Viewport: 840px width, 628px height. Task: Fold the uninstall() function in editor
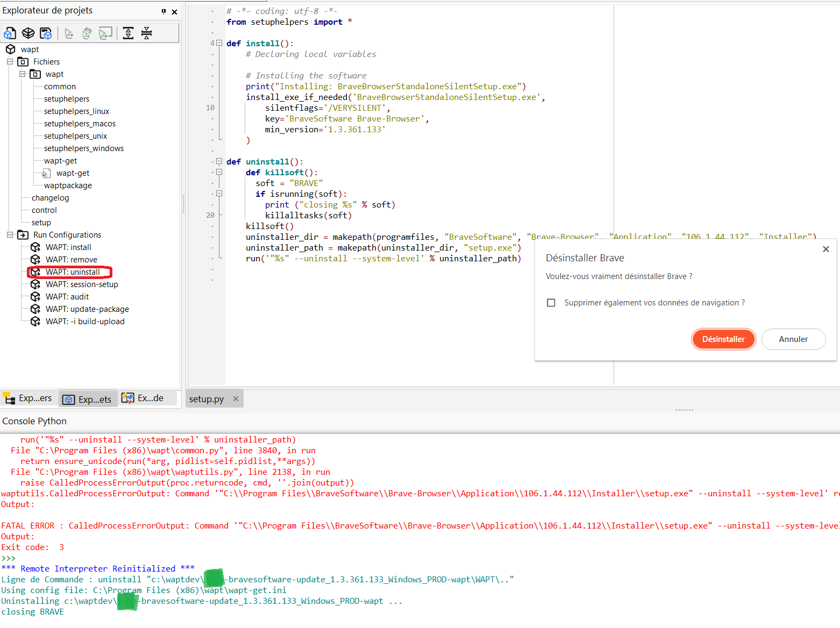coord(219,161)
